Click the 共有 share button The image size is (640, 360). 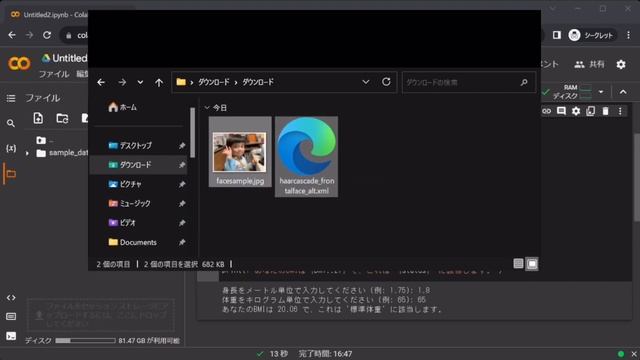pos(589,64)
